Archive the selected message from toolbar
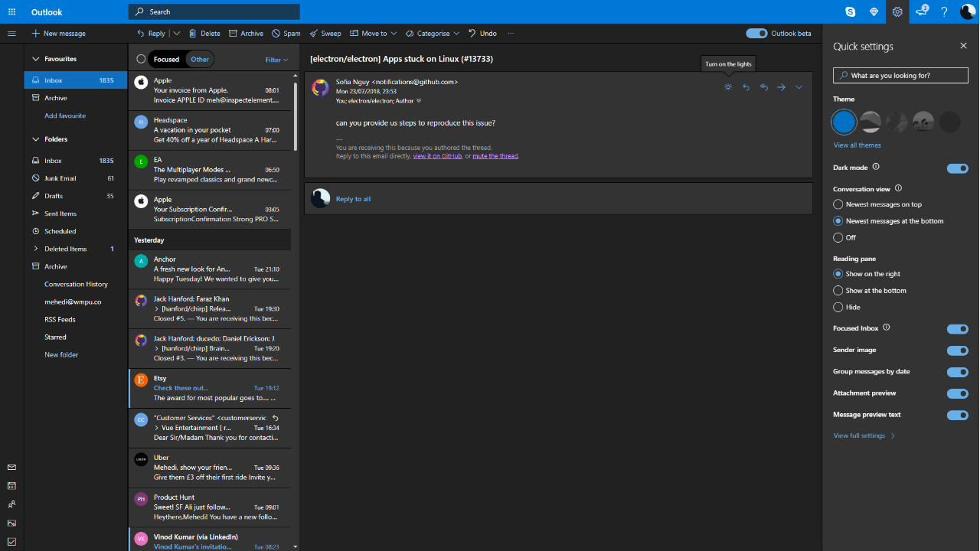 (x=246, y=34)
